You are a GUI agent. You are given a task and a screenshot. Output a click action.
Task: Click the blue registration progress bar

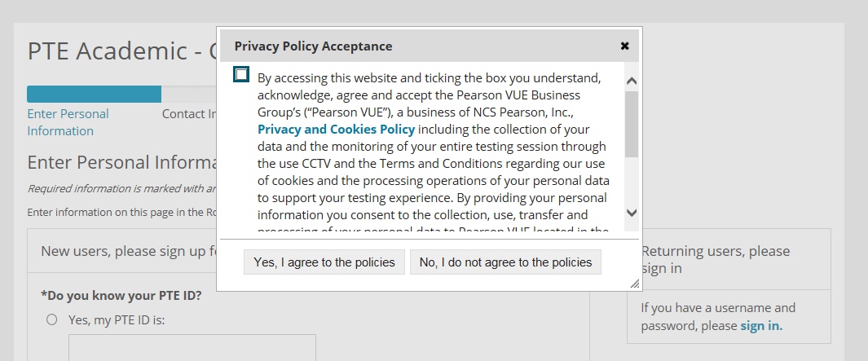(x=94, y=94)
